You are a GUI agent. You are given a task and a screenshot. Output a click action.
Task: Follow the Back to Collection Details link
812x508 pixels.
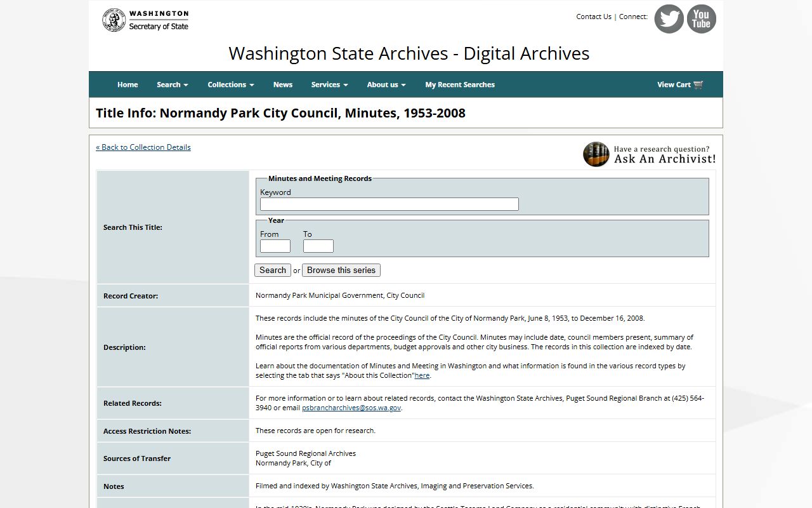pyautogui.click(x=143, y=147)
